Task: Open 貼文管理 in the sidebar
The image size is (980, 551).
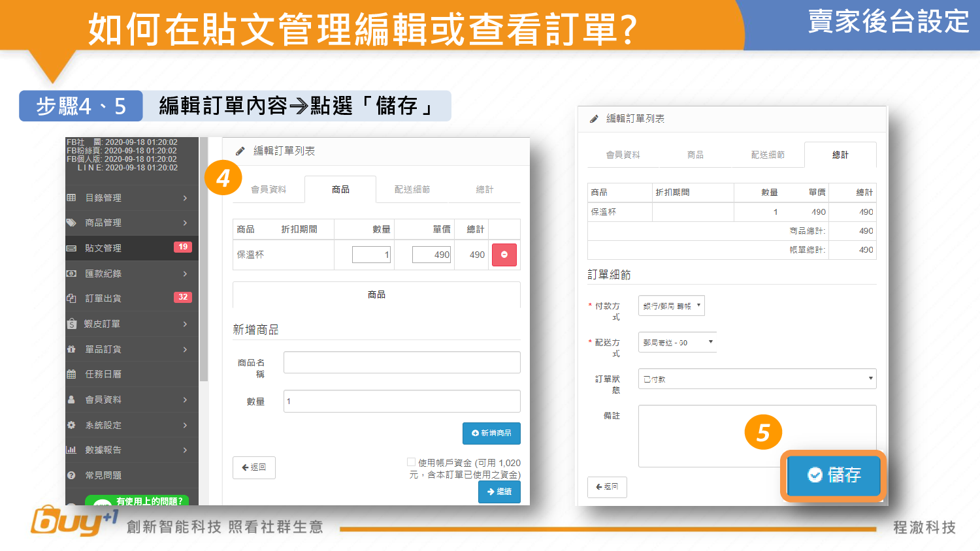Action: 103,248
